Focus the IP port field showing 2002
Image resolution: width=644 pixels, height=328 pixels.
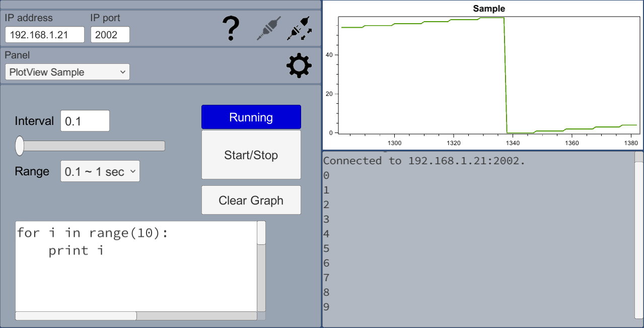point(110,35)
